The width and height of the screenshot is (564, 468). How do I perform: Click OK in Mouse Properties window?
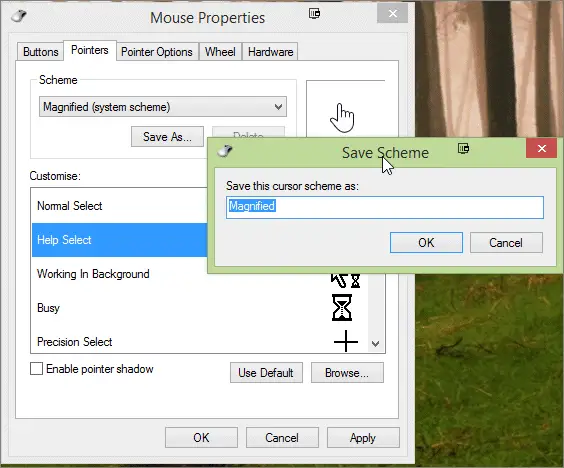pyautogui.click(x=201, y=437)
